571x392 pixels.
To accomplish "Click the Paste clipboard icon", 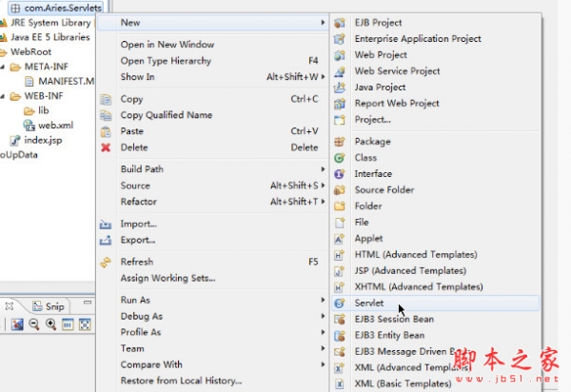I will [x=106, y=131].
